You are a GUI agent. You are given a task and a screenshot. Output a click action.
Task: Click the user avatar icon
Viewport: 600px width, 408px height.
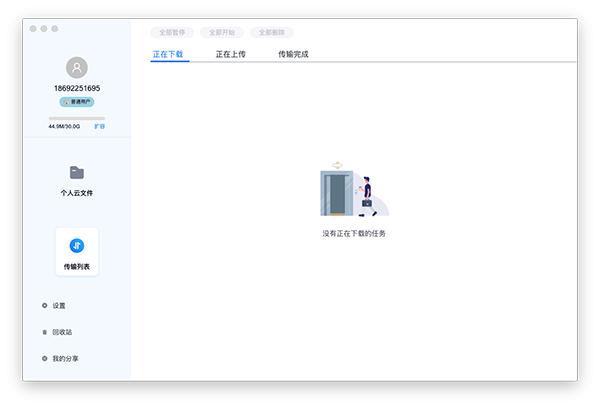click(77, 68)
